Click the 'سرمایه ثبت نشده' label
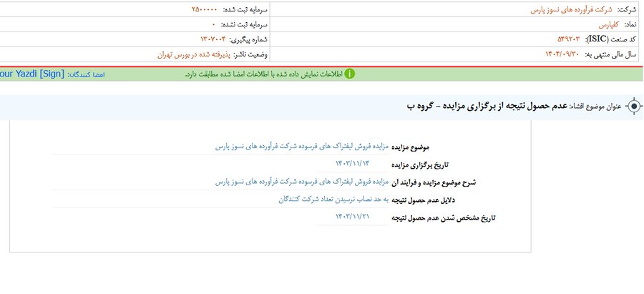The image size is (644, 294). [245, 24]
